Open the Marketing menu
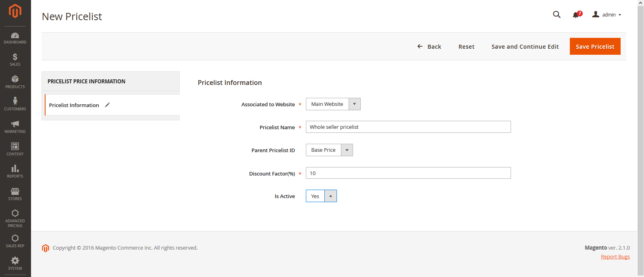Image resolution: width=644 pixels, height=277 pixels. [x=15, y=127]
